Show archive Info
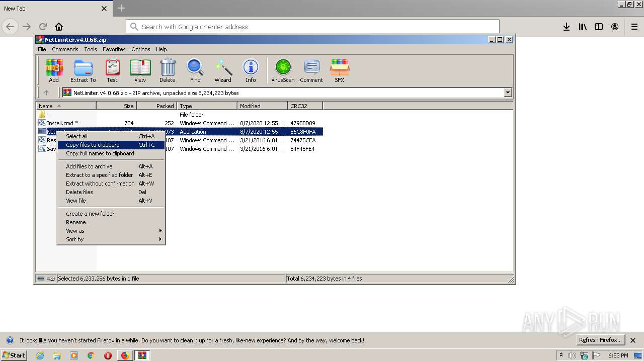The height and width of the screenshot is (362, 644). [251, 70]
